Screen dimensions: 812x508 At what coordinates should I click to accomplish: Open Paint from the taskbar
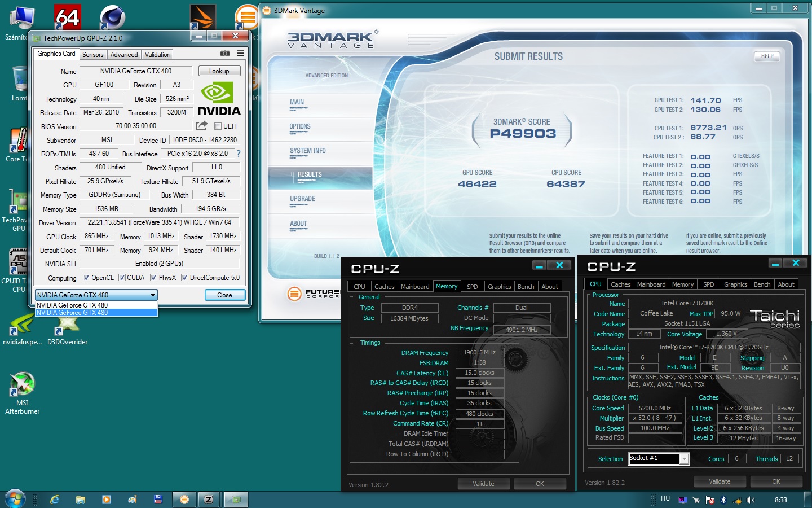coord(133,500)
